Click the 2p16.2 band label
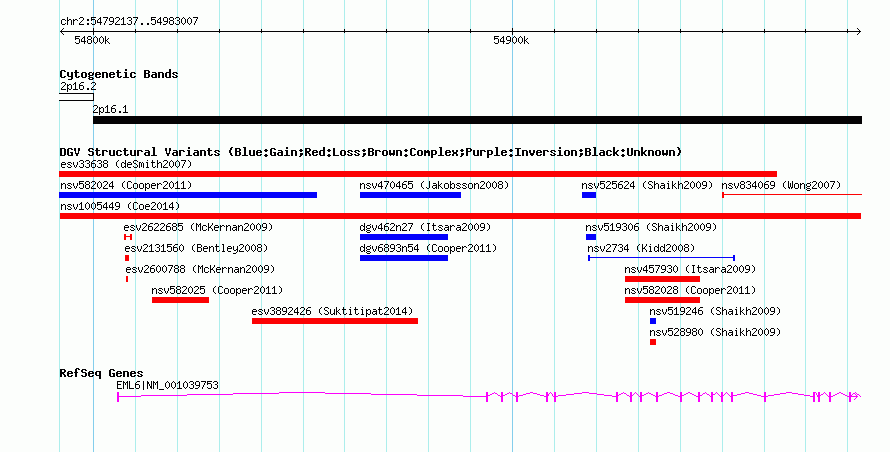 click(78, 86)
